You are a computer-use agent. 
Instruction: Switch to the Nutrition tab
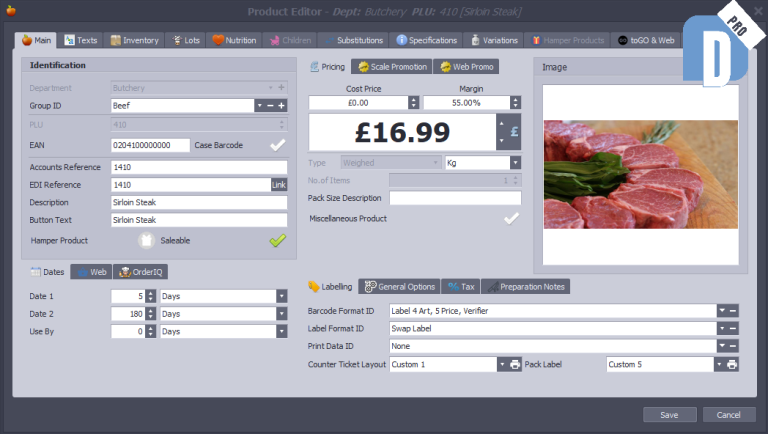[x=233, y=40]
